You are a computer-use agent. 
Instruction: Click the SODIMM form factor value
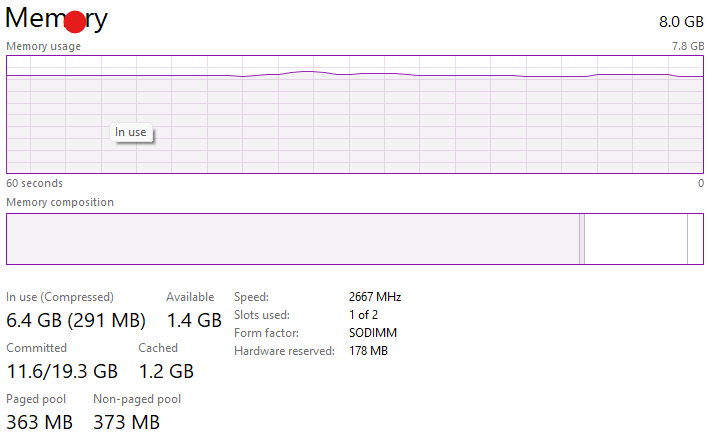372,333
